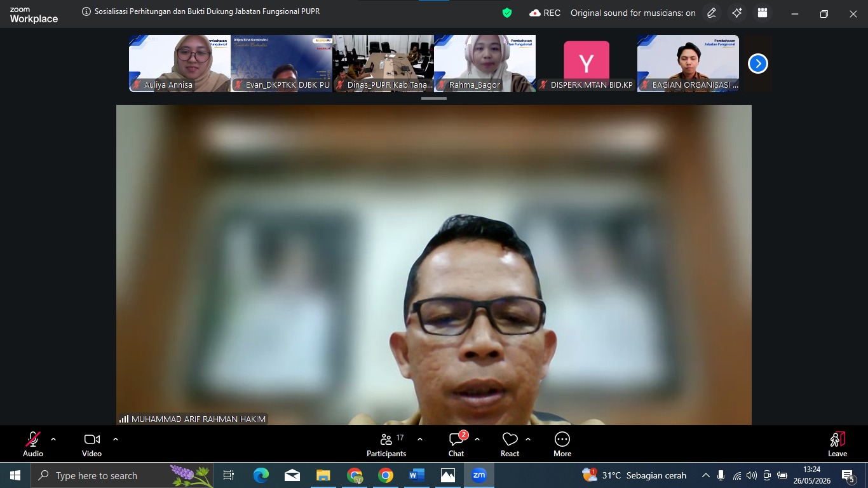Expand video options caret
This screenshot has height=488, width=868.
pyautogui.click(x=116, y=439)
